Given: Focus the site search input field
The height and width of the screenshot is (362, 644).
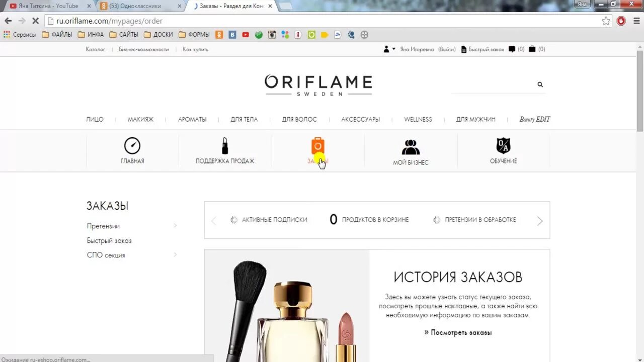Looking at the screenshot, I should coord(493,84).
